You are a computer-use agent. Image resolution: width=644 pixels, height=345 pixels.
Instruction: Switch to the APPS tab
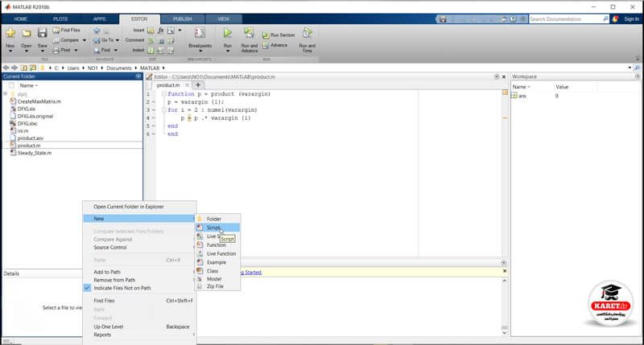(99, 18)
